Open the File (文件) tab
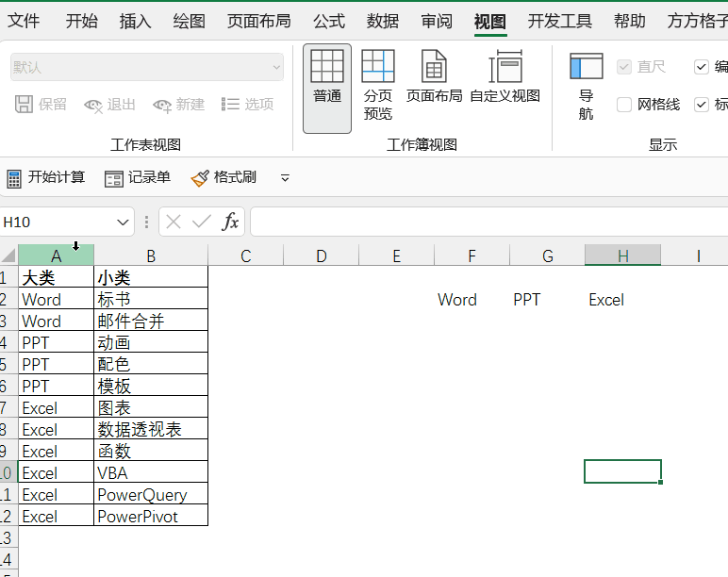The width and height of the screenshot is (728, 577). click(24, 21)
